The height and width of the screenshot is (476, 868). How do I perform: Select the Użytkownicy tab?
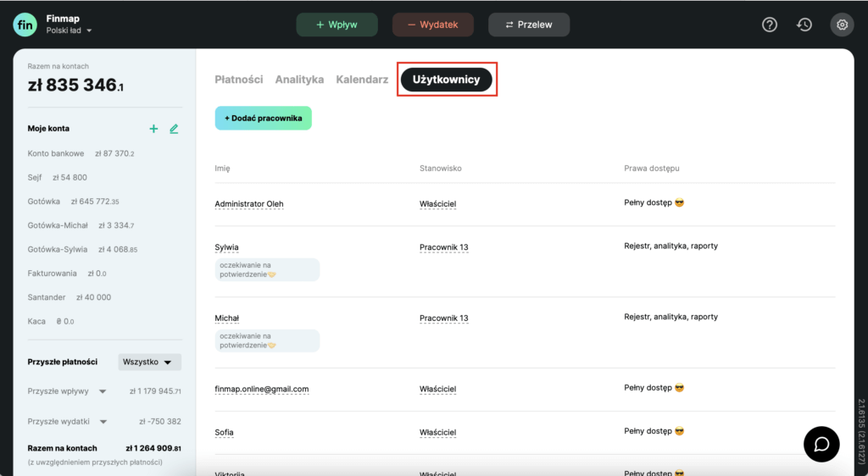[446, 80]
